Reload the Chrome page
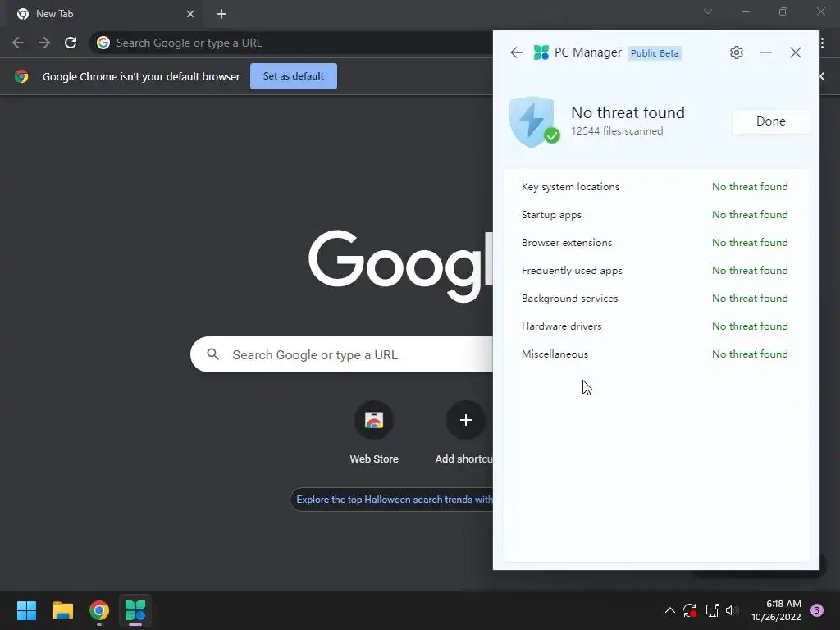The width and height of the screenshot is (840, 630). coord(71,43)
